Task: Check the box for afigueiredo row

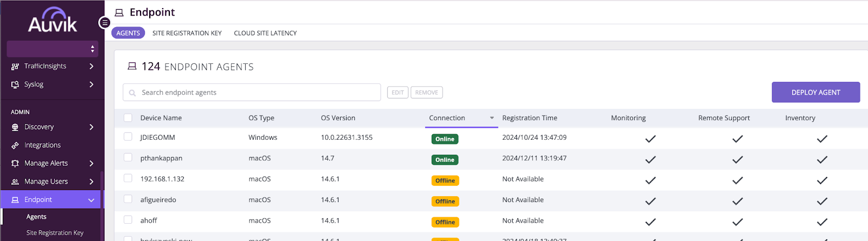Action: (x=128, y=199)
